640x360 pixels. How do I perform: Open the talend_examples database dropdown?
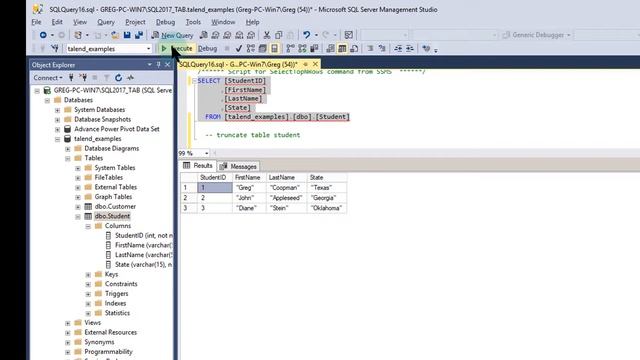149,49
